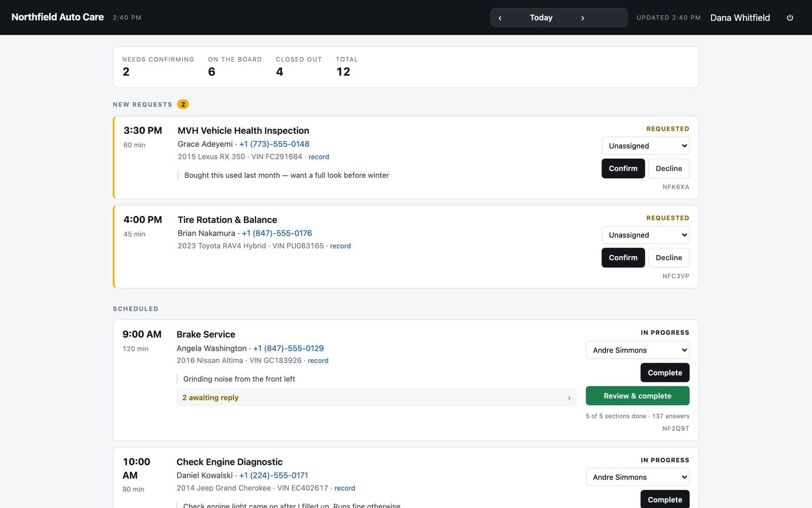
Task: Call Angela Washington's phone number link
Action: 288,348
